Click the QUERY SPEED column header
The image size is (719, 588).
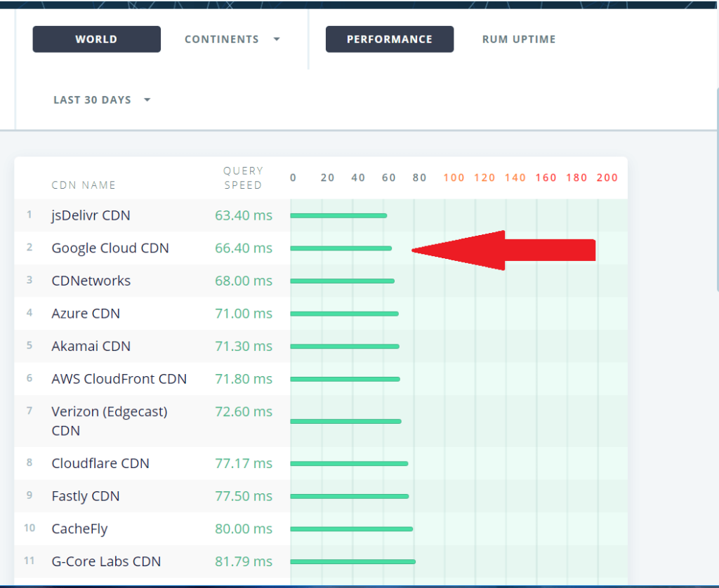point(243,178)
